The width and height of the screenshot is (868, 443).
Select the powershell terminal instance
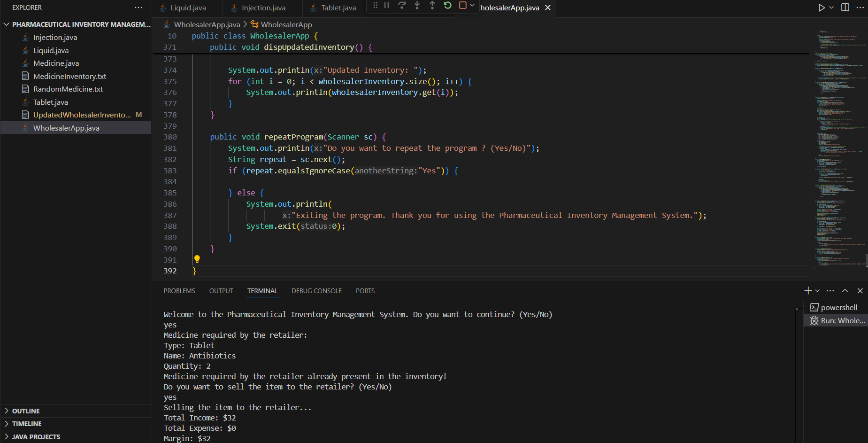pos(836,307)
